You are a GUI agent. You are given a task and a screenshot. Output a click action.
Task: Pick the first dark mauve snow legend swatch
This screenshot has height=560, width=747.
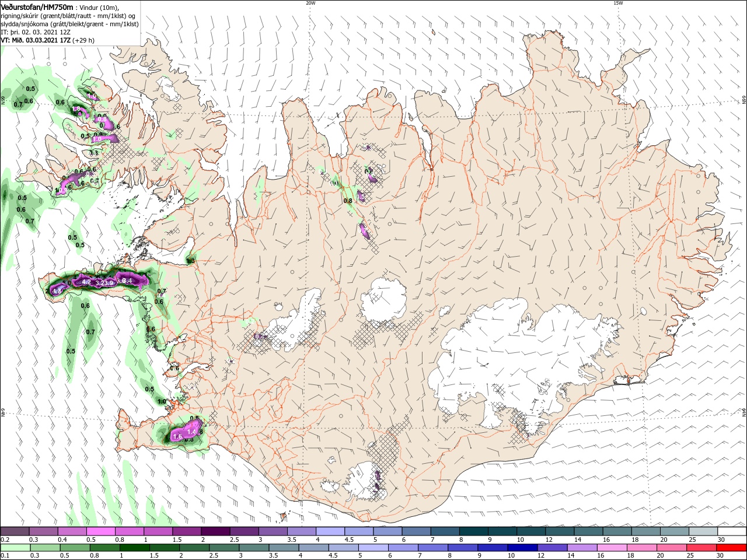coord(15,531)
